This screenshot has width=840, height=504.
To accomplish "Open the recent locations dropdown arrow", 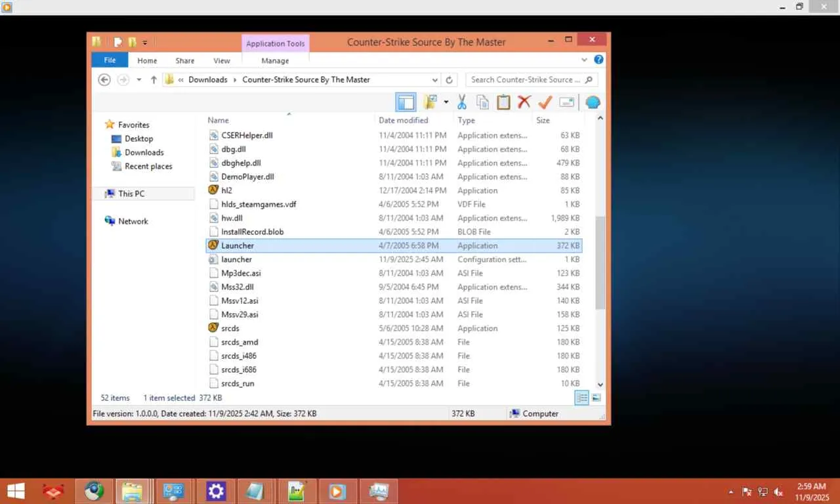I will (x=139, y=79).
